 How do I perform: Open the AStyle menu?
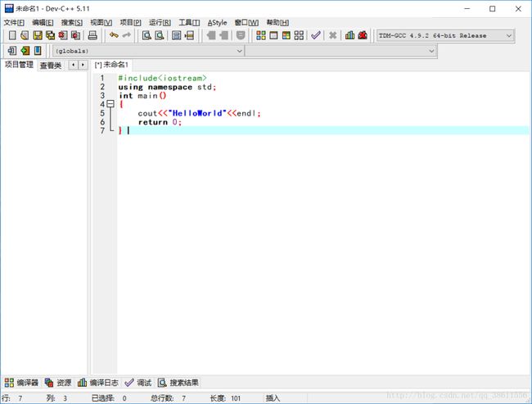tap(217, 22)
